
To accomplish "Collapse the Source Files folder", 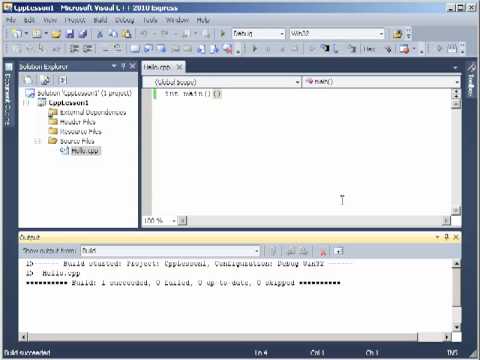I will click(x=37, y=141).
